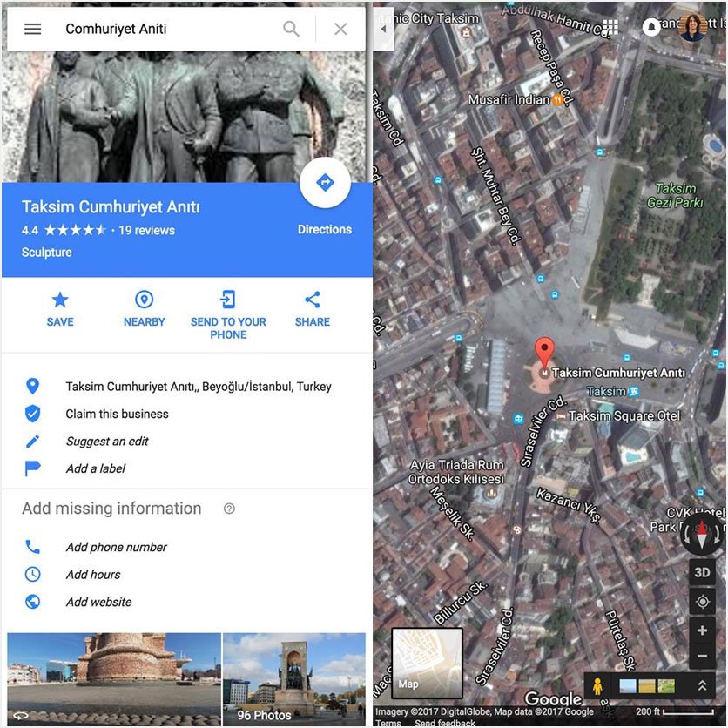Click Add hours
The image size is (728, 728).
click(93, 575)
